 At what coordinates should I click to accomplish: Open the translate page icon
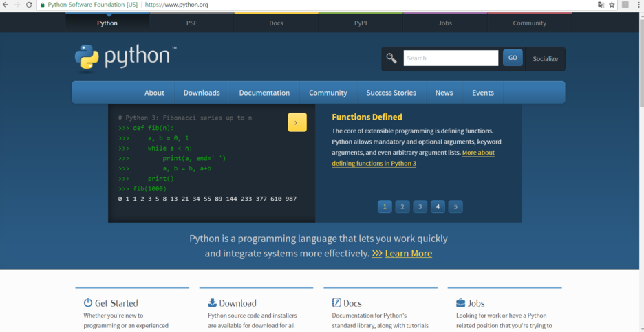point(601,5)
